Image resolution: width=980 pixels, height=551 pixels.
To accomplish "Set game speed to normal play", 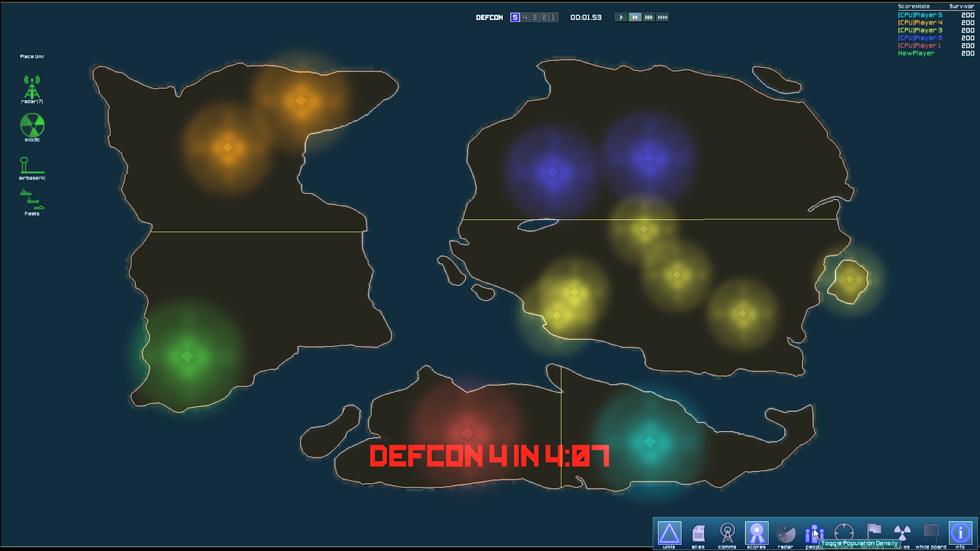I will 621,17.
